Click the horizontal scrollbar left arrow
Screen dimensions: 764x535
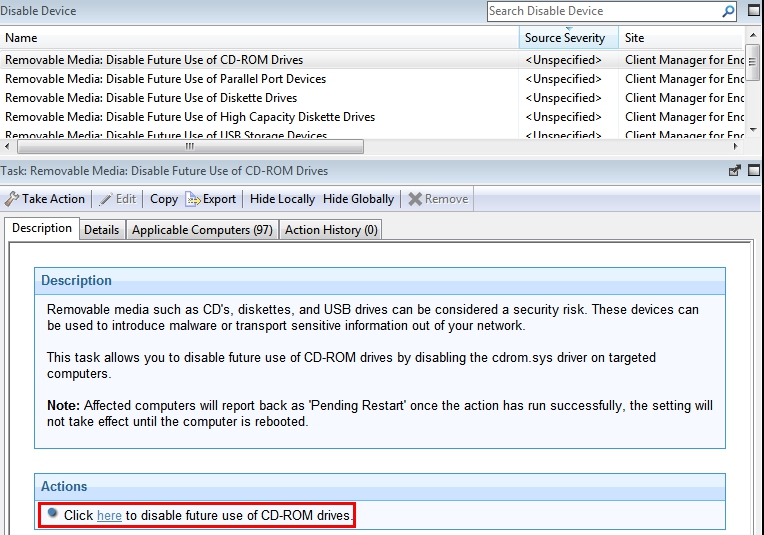click(x=7, y=146)
